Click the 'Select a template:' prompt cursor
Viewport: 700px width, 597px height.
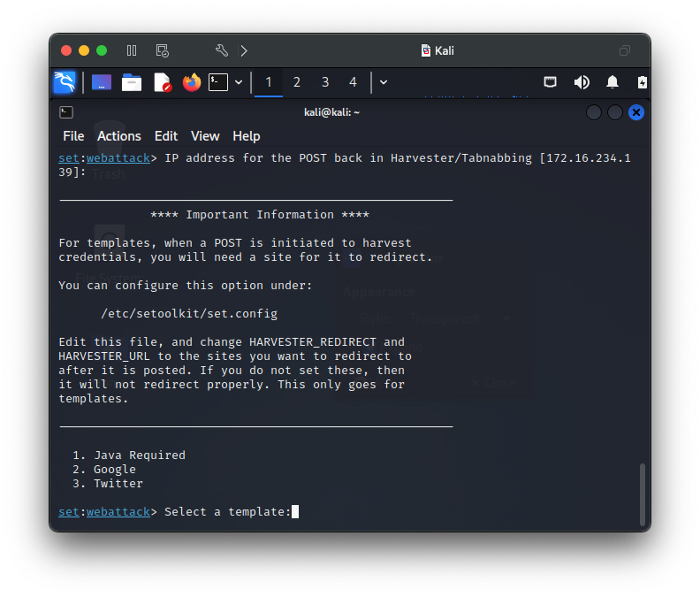(x=295, y=511)
